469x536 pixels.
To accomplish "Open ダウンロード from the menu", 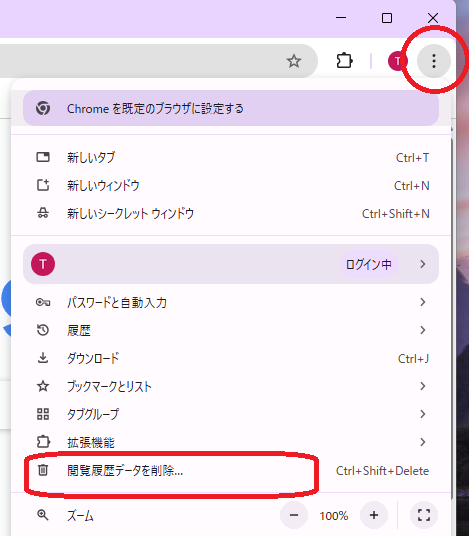I will (231, 358).
